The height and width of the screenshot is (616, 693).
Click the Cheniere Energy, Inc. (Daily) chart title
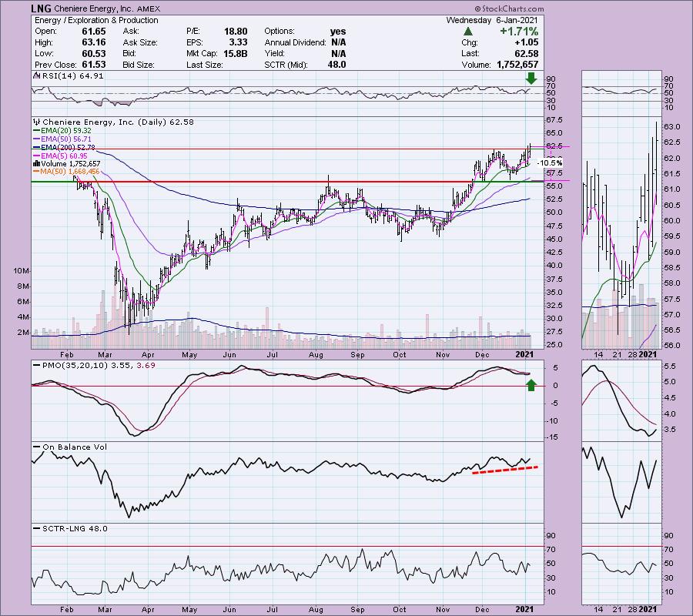point(118,122)
